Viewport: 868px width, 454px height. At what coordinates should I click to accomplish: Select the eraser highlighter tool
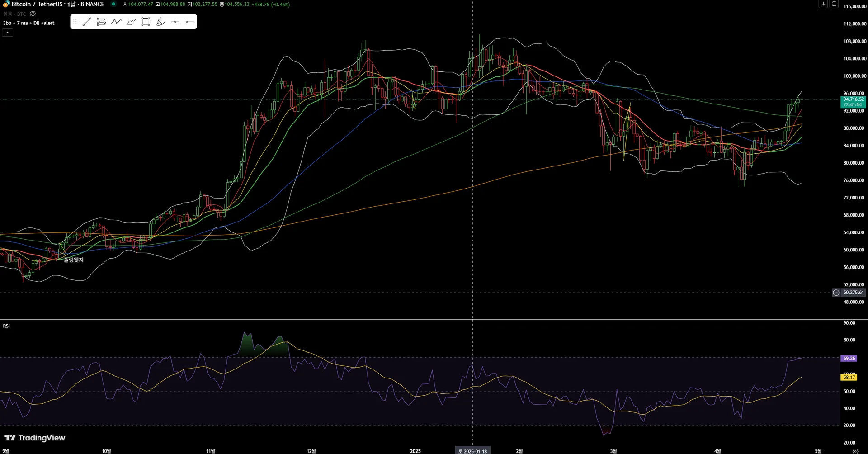click(x=160, y=22)
